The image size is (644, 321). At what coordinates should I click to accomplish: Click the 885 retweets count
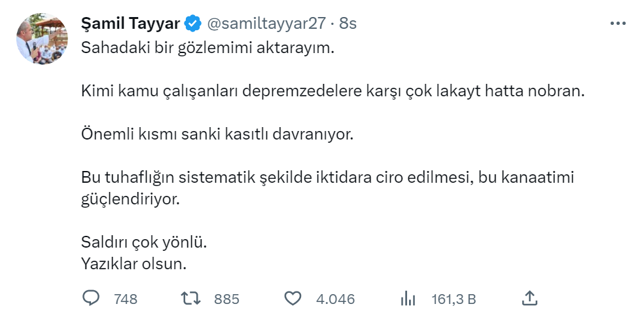(226, 299)
